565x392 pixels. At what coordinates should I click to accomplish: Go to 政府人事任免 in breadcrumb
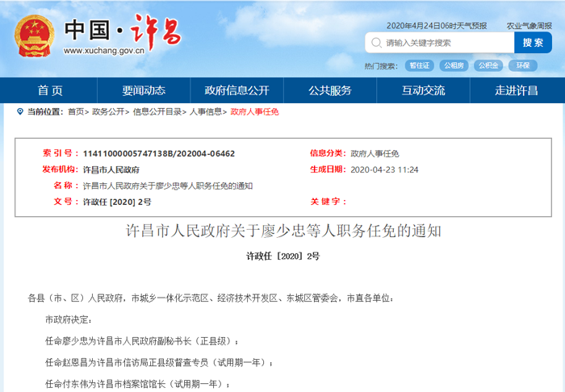coord(255,112)
